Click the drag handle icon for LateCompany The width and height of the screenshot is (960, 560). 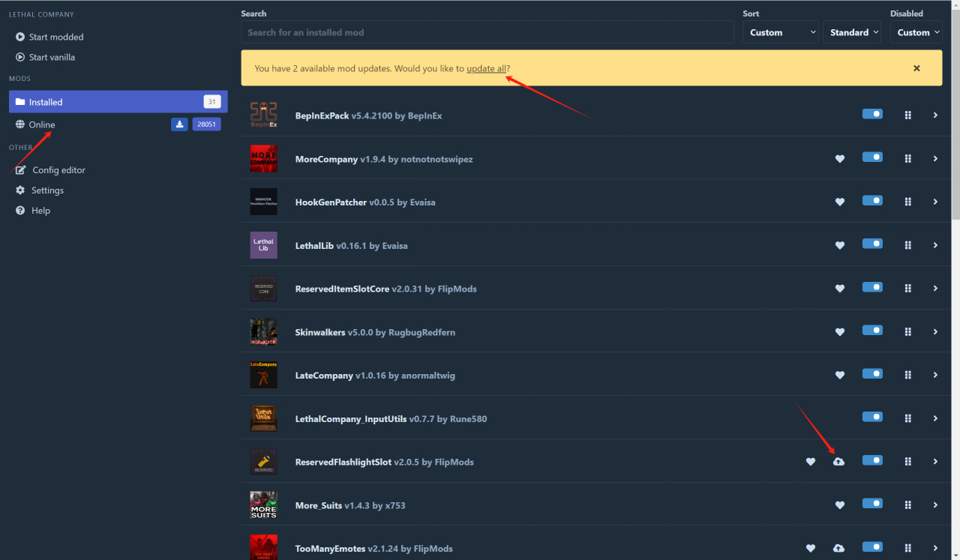[907, 375]
